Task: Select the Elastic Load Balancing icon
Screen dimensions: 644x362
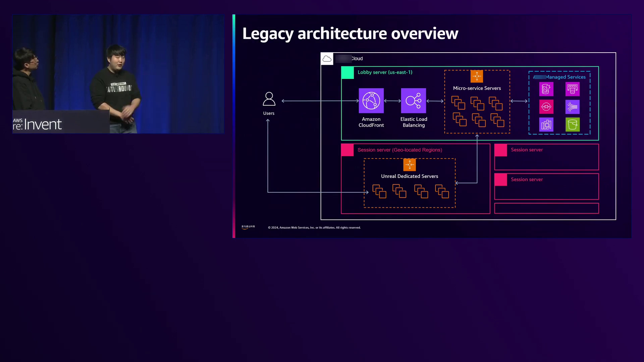Action: (413, 101)
